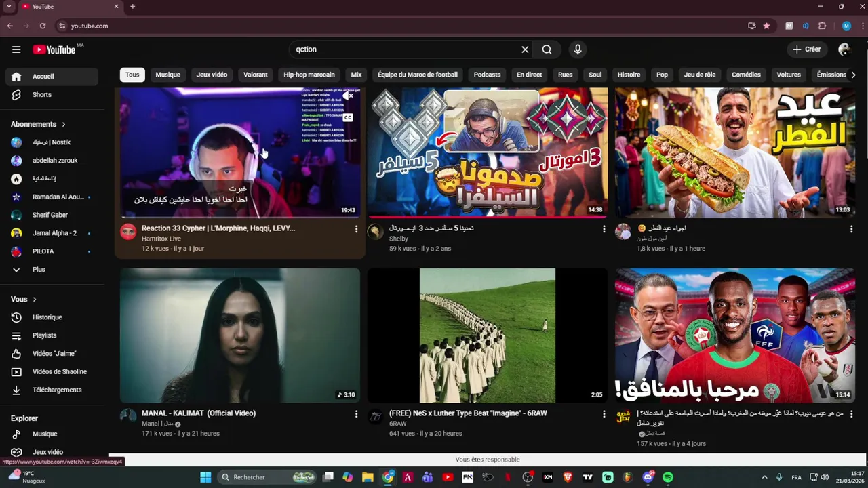868x488 pixels.
Task: Open the Chrome tab search dropdown
Action: click(9, 7)
